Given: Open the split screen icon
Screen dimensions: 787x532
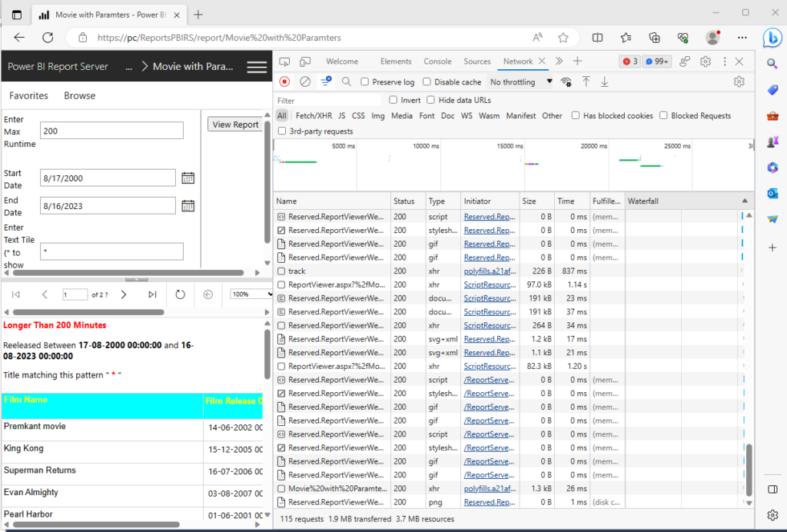Looking at the screenshot, I should [x=597, y=38].
